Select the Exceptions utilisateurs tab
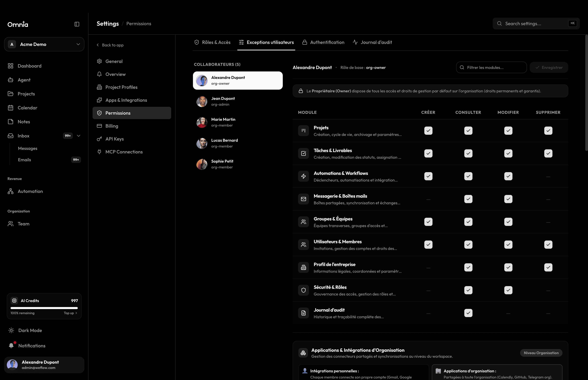Image resolution: width=588 pixels, height=380 pixels. coord(266,42)
